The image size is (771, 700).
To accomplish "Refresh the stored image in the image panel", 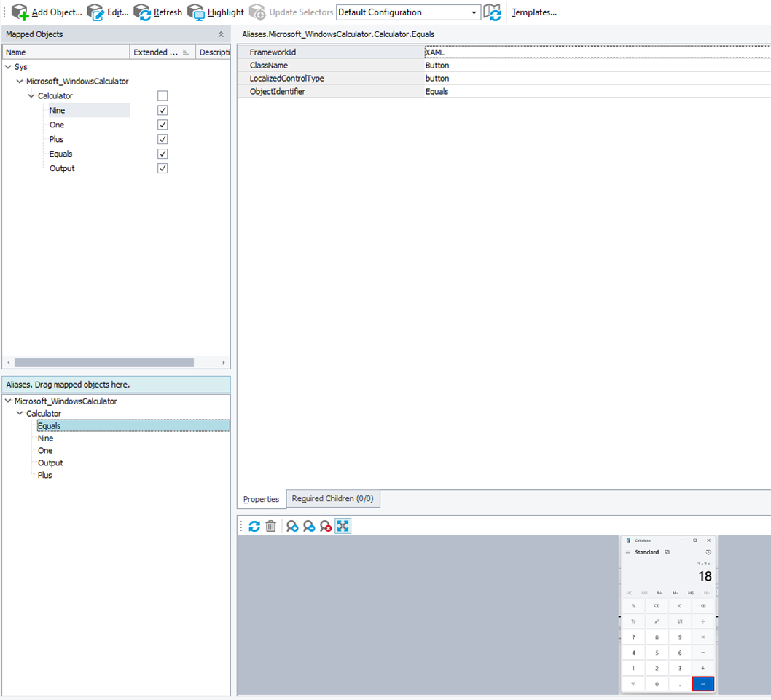I will [254, 526].
